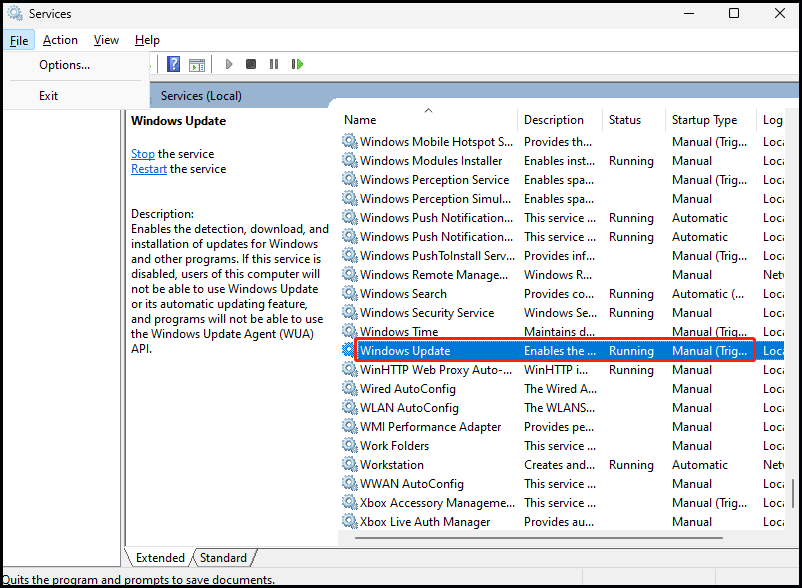Click the vertical scrollbar thumb of the services list
The image size is (802, 588).
[793, 493]
